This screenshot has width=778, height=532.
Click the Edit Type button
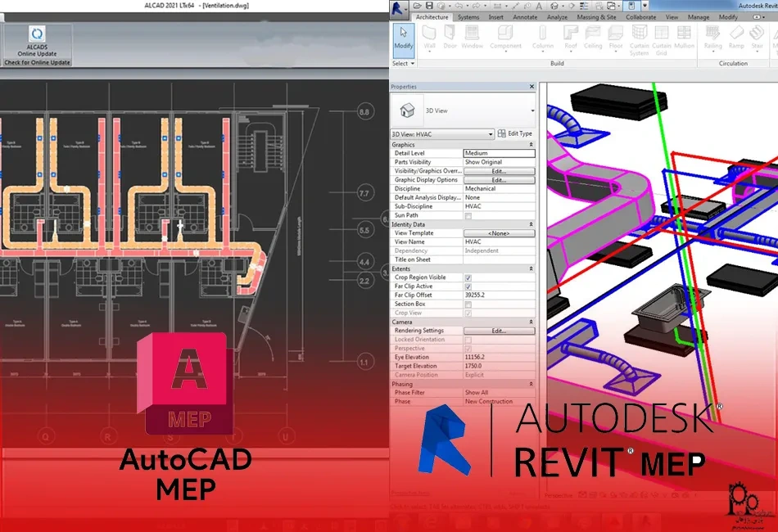pos(515,133)
